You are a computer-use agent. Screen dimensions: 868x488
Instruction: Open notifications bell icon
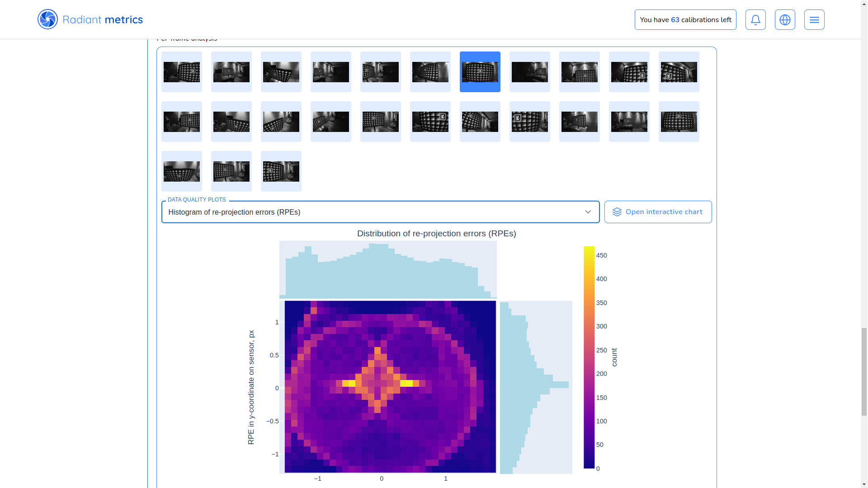755,20
